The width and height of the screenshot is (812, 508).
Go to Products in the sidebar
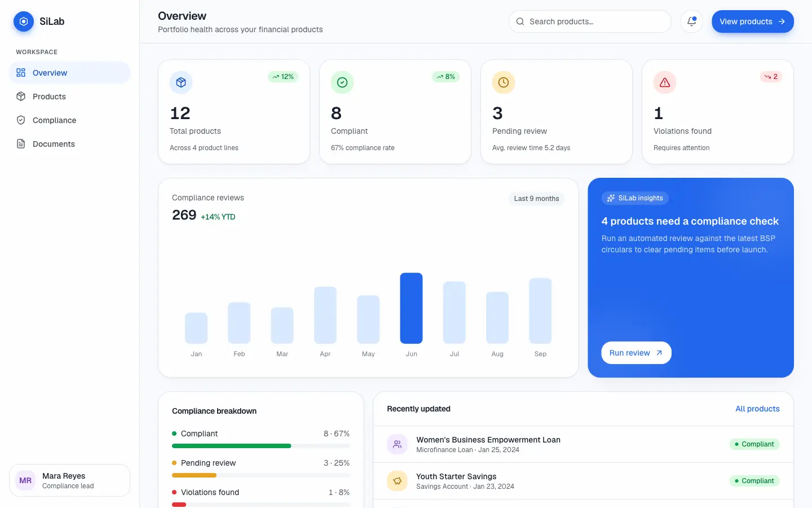(x=70, y=97)
